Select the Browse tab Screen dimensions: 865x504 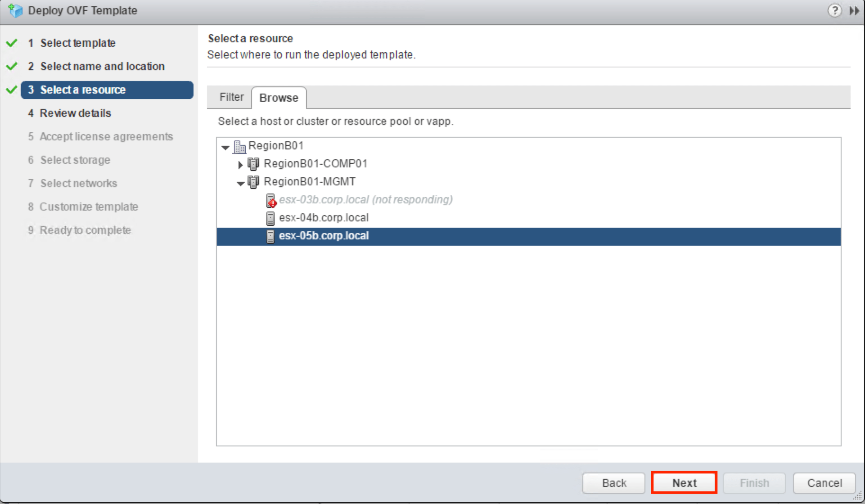[x=279, y=98]
